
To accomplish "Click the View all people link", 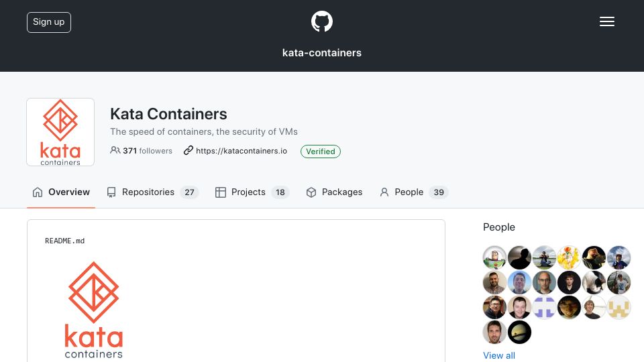I will tap(499, 355).
